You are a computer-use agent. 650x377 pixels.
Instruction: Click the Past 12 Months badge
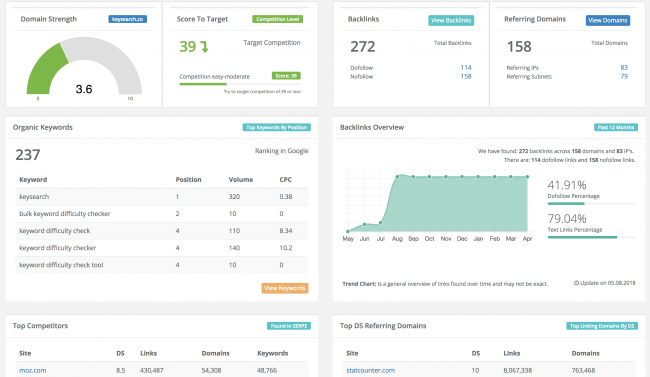point(616,127)
